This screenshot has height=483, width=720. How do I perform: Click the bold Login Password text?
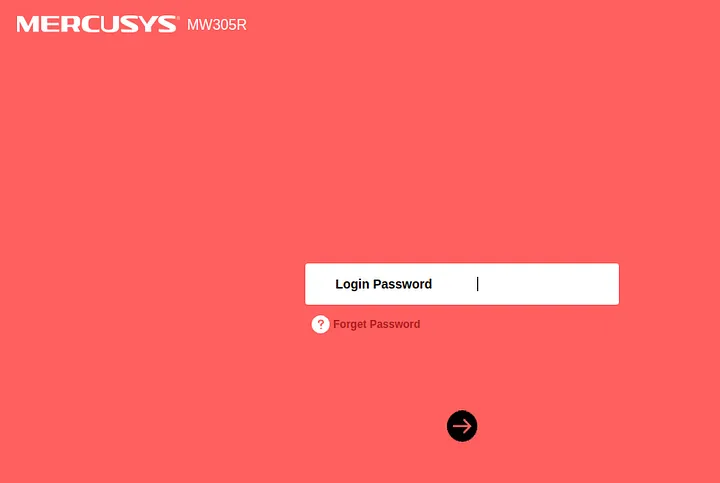(x=383, y=284)
